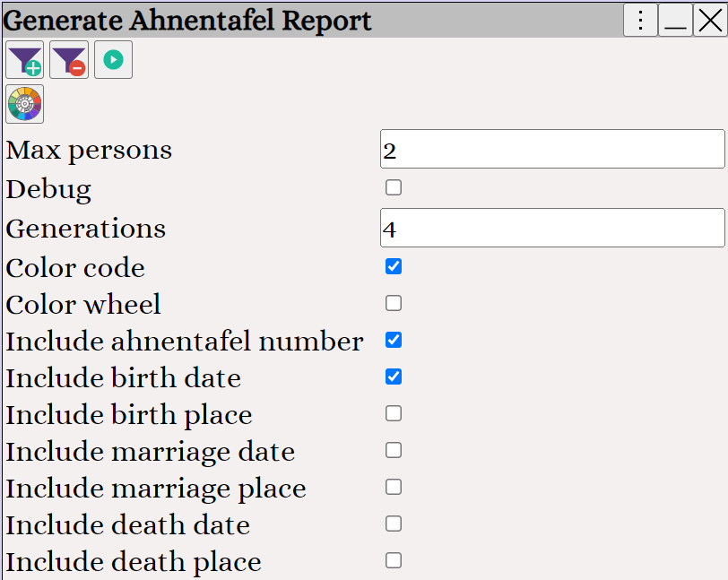Run report with green play button
The width and height of the screenshot is (728, 580).
(113, 59)
